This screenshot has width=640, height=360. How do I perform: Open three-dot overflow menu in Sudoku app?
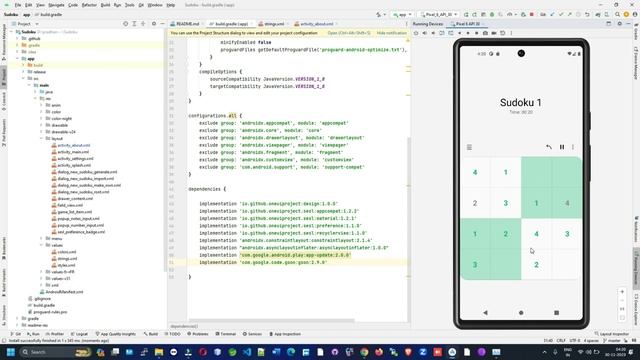coord(573,147)
